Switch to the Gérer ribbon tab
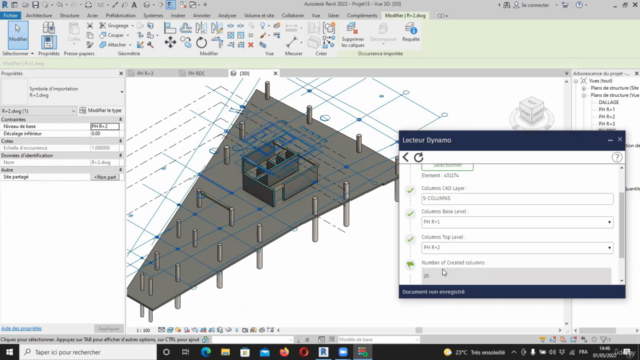The image size is (640, 360). 333,16
